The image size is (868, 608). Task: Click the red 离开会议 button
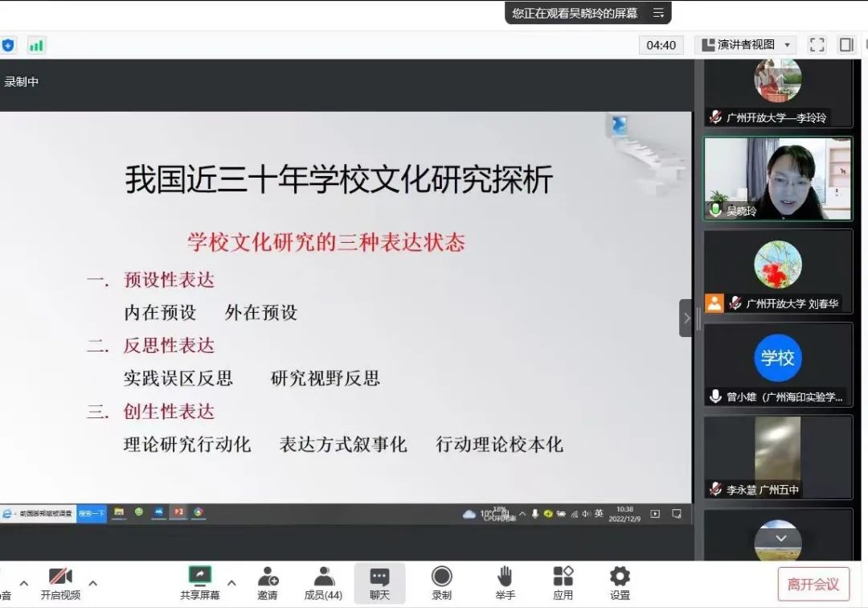click(x=813, y=584)
